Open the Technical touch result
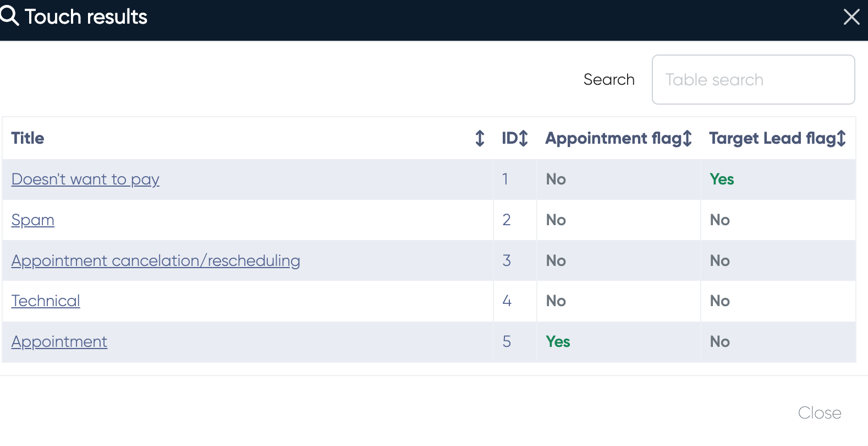This screenshot has height=446, width=868. pos(46,301)
